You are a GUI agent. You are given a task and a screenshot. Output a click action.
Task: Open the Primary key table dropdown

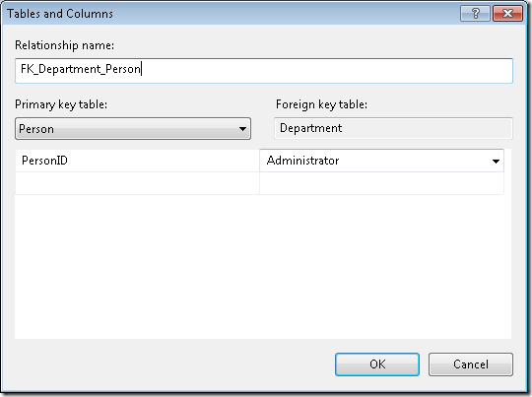[x=133, y=129]
